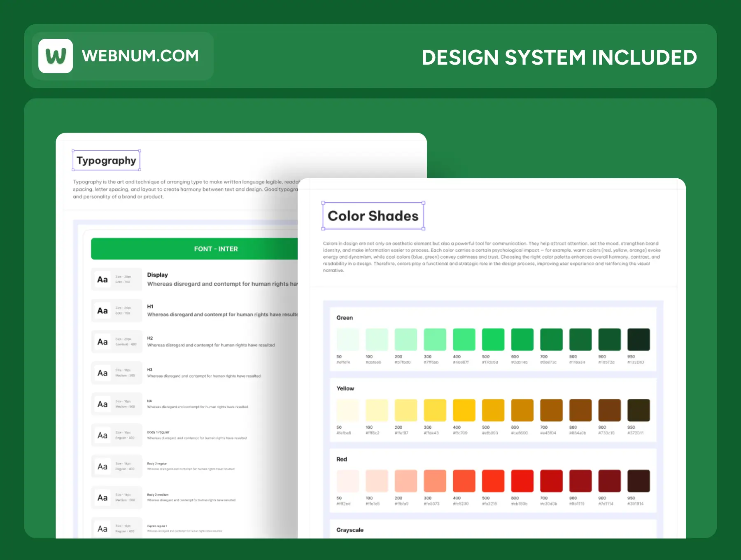Select the Color Shades title box
The image size is (741, 560).
point(373,216)
